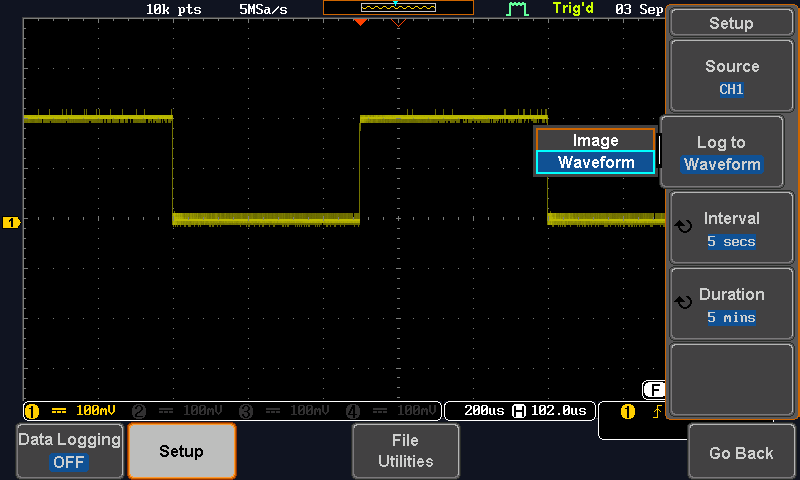This screenshot has height=480, width=800.
Task: Open the Source CH1 selector
Action: [731, 76]
